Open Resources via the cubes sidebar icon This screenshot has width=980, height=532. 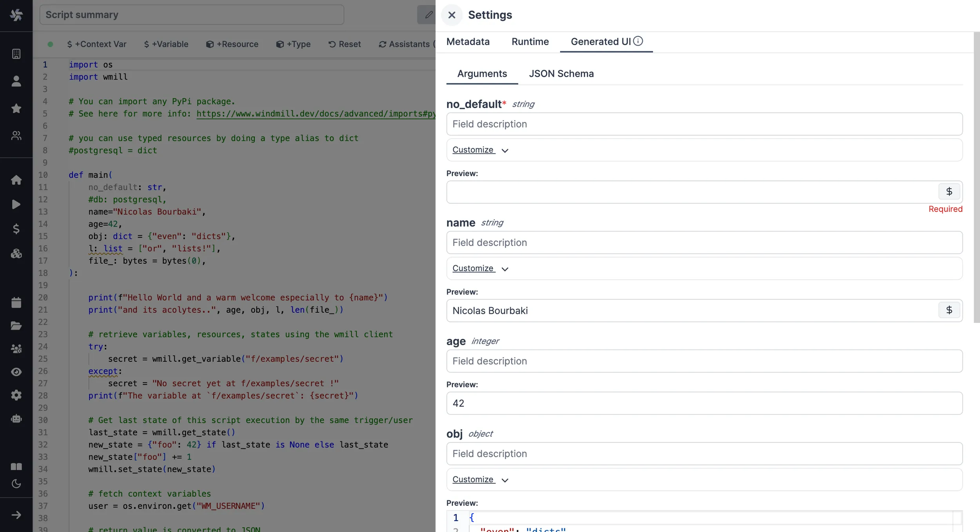[x=16, y=253]
